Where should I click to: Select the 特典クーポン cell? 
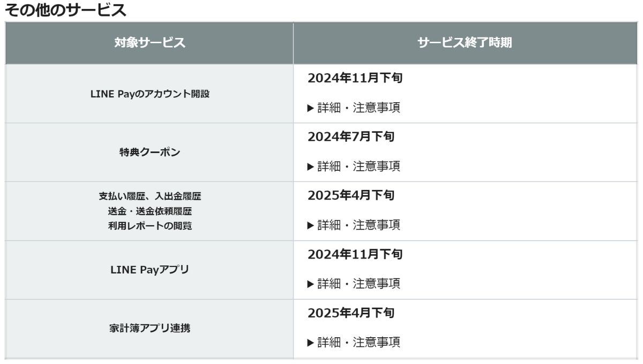[x=149, y=152]
